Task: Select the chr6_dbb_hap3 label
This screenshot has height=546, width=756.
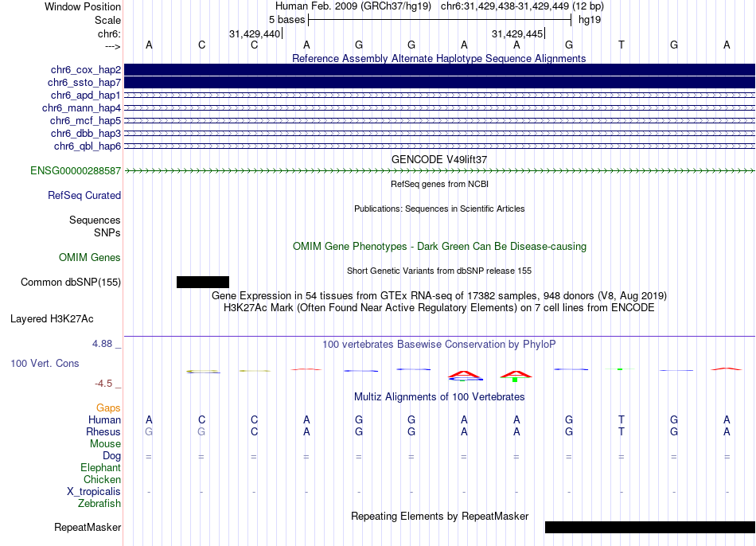Action: click(86, 133)
